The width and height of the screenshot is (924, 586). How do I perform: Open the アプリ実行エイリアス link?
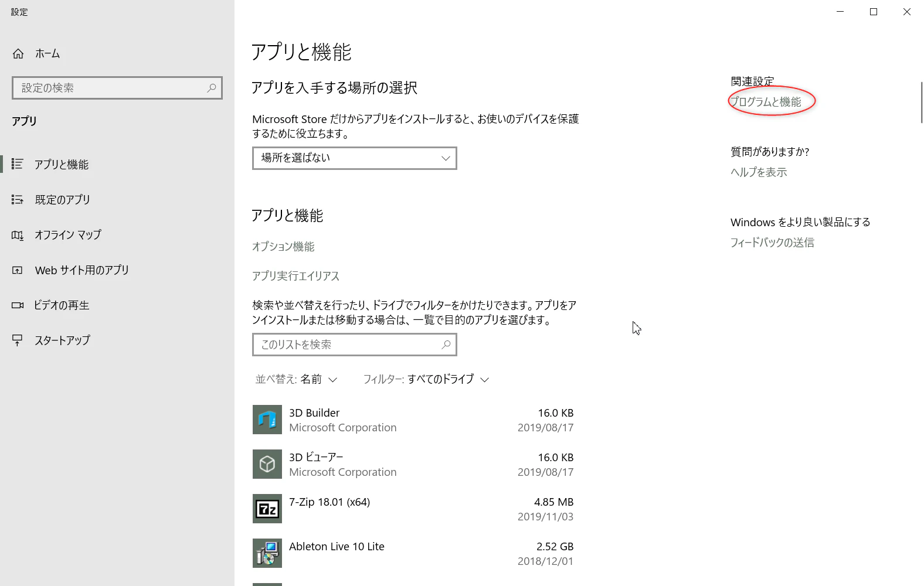[x=296, y=276]
